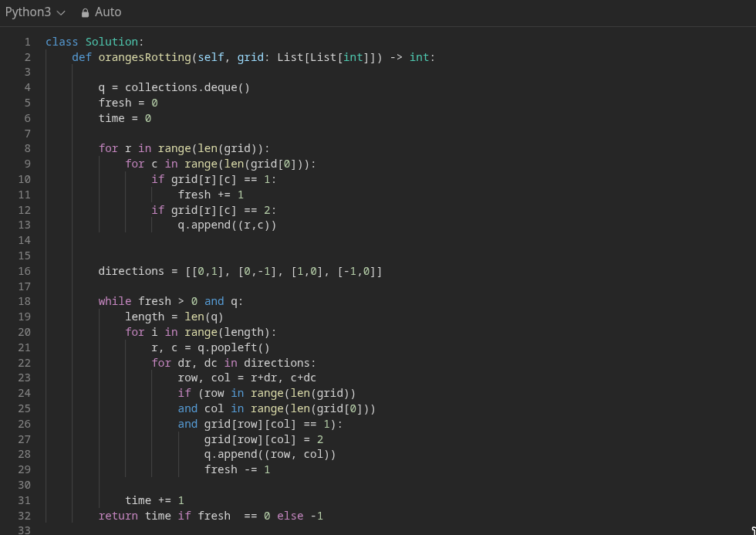The width and height of the screenshot is (756, 535).
Task: Open the Python3 language dropdown
Action: 35,12
